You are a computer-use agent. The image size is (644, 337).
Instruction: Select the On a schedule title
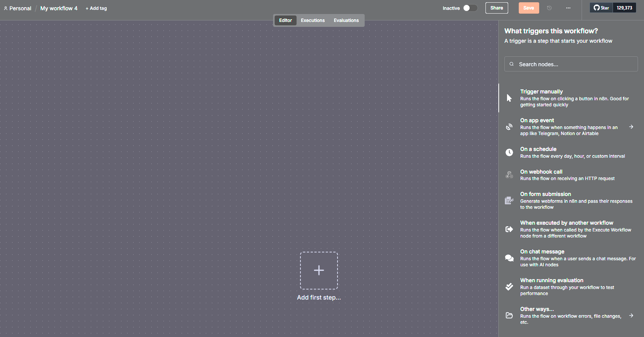click(538, 149)
